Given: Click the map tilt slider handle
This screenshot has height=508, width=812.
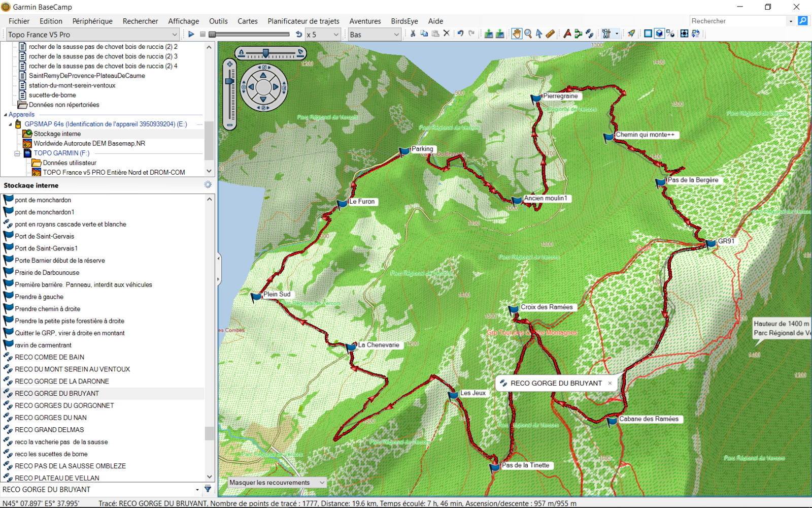Looking at the screenshot, I should coord(265,53).
